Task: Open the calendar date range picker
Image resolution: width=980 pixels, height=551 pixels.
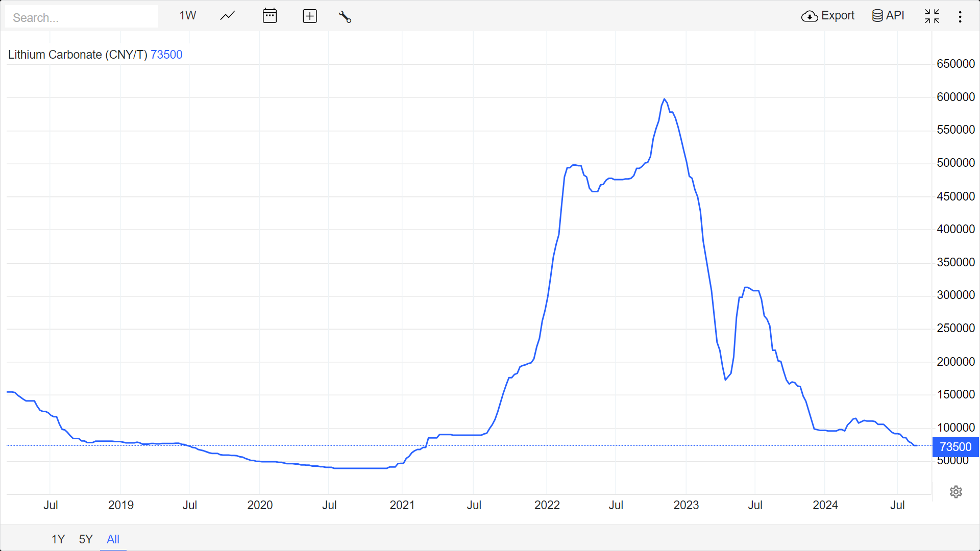Action: [269, 16]
